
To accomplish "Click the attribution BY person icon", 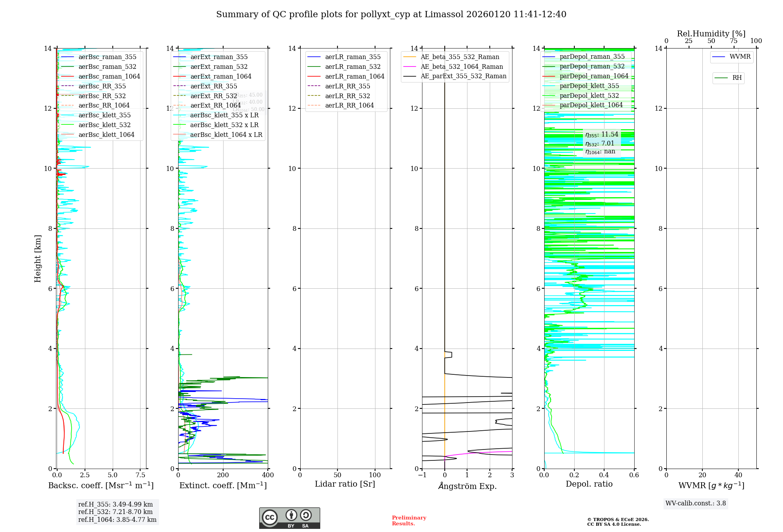I will pyautogui.click(x=291, y=515).
